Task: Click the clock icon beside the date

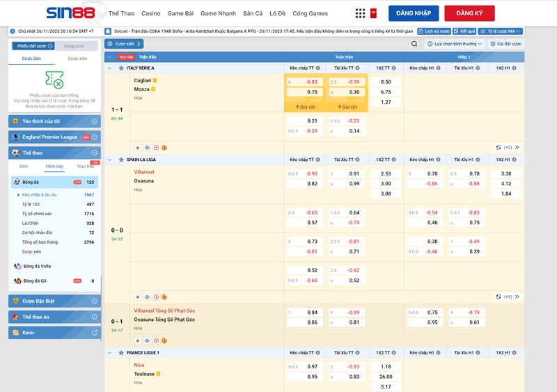Action: tap(13, 31)
